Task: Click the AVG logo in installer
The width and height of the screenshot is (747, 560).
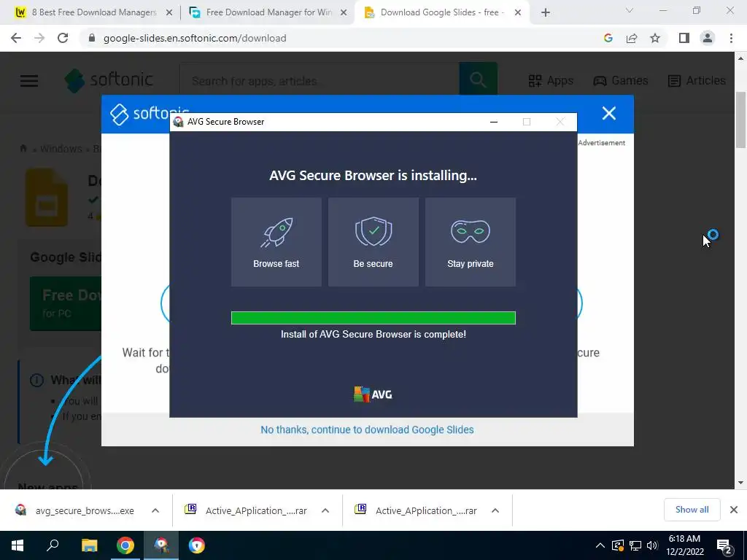Action: [x=373, y=394]
